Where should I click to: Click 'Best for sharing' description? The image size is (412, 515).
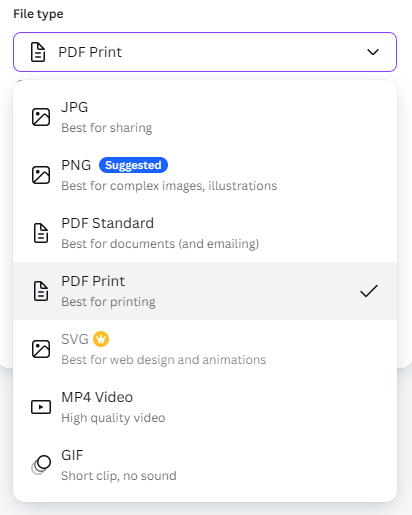(107, 128)
